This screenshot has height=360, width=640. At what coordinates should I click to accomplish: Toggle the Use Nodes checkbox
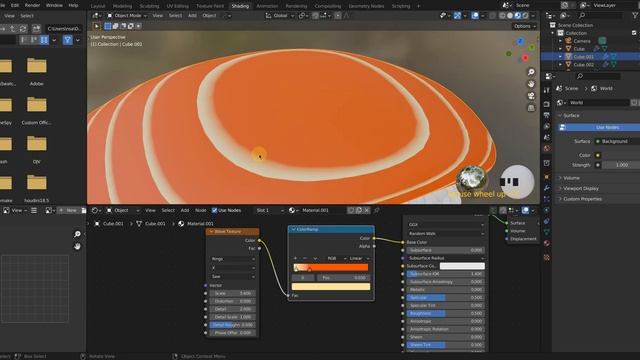(214, 210)
